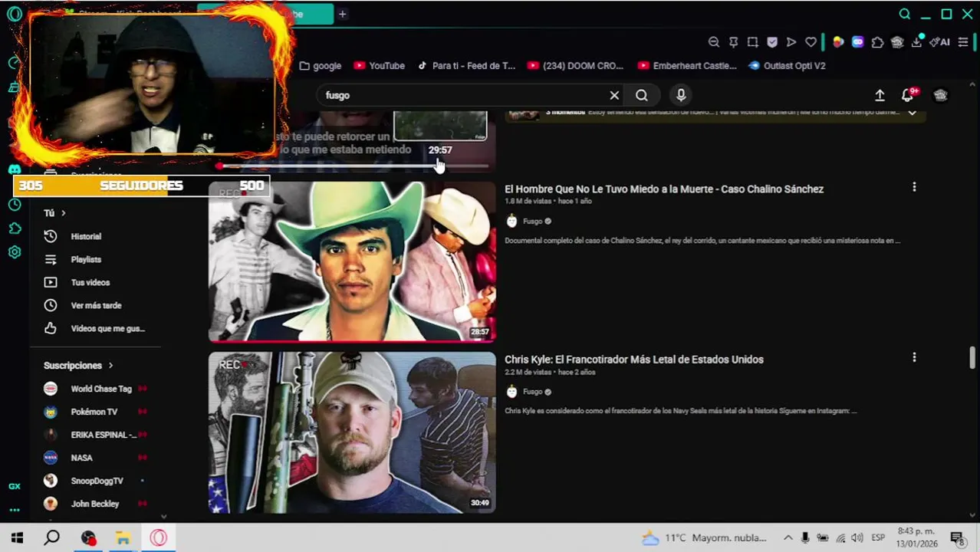Open sidebar three-dots setup menu
Screen dimensions: 980x552
point(14,510)
